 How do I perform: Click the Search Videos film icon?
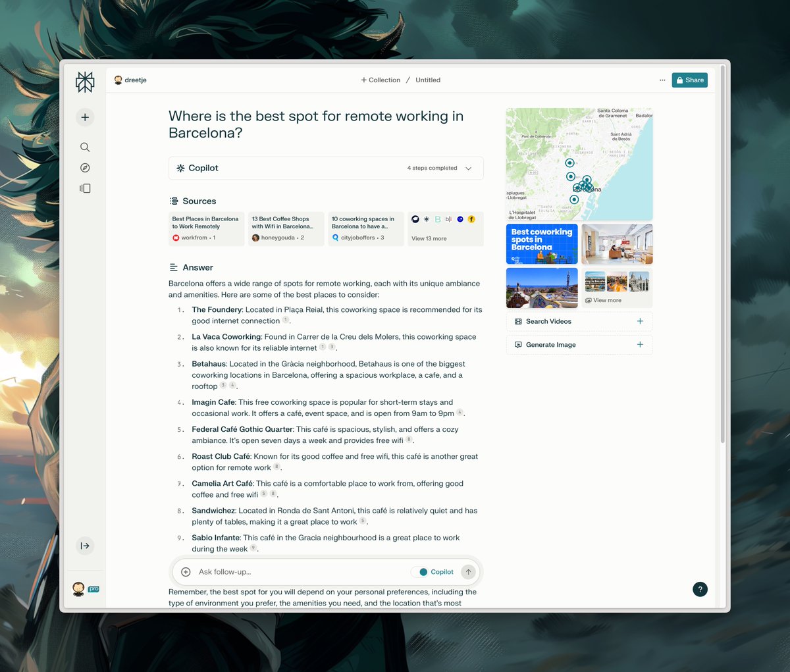click(x=518, y=321)
